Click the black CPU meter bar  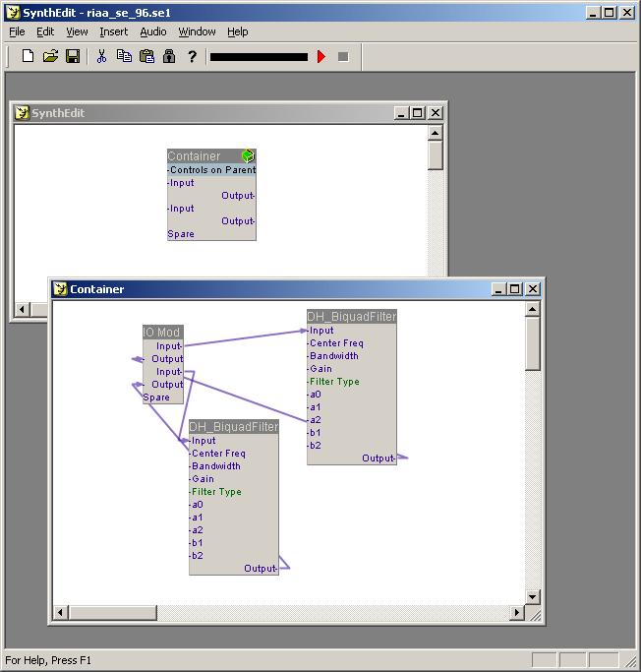coord(259,57)
